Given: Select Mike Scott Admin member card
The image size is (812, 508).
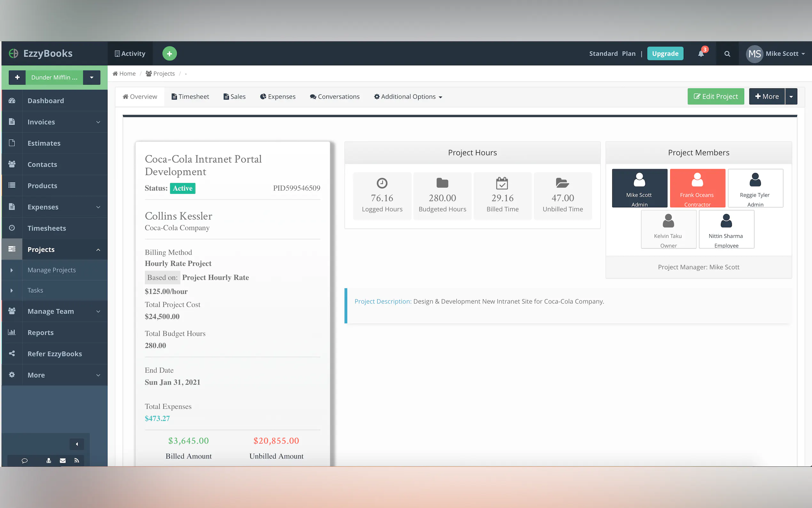Looking at the screenshot, I should tap(639, 188).
